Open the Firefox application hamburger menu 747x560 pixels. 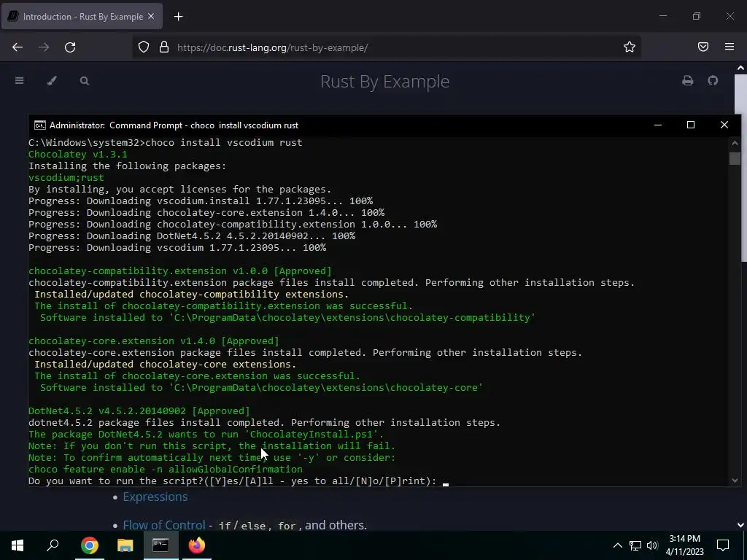729,47
